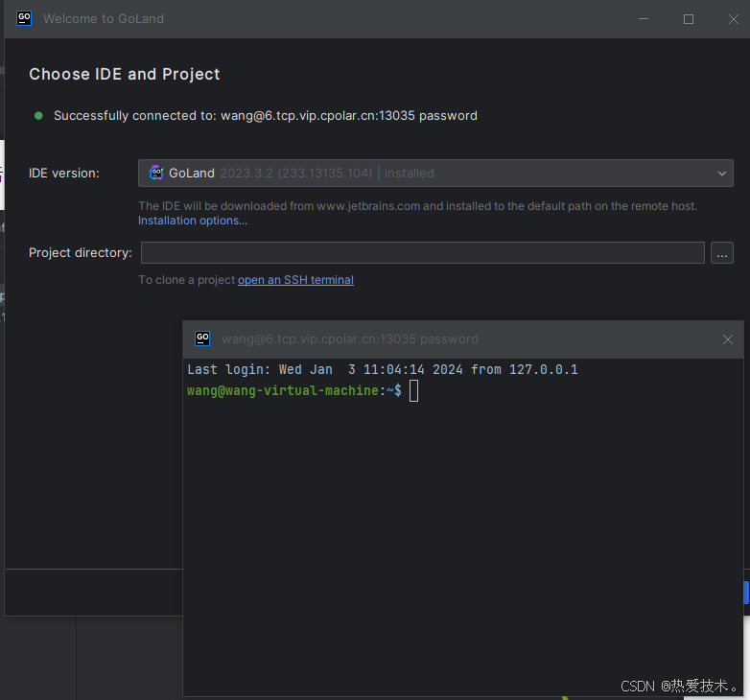This screenshot has height=700, width=750.
Task: Place the cursor at the terminal input block
Action: coord(413,390)
